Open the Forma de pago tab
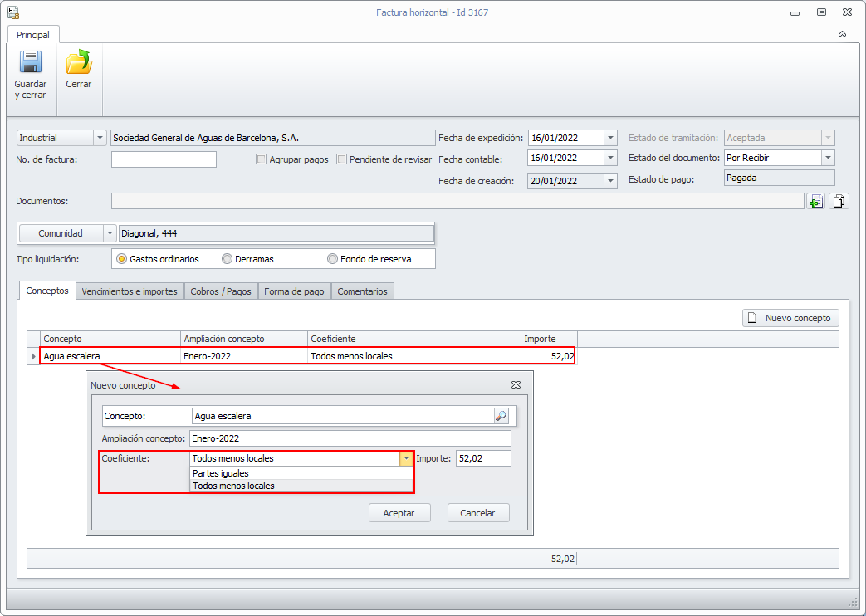 point(295,291)
